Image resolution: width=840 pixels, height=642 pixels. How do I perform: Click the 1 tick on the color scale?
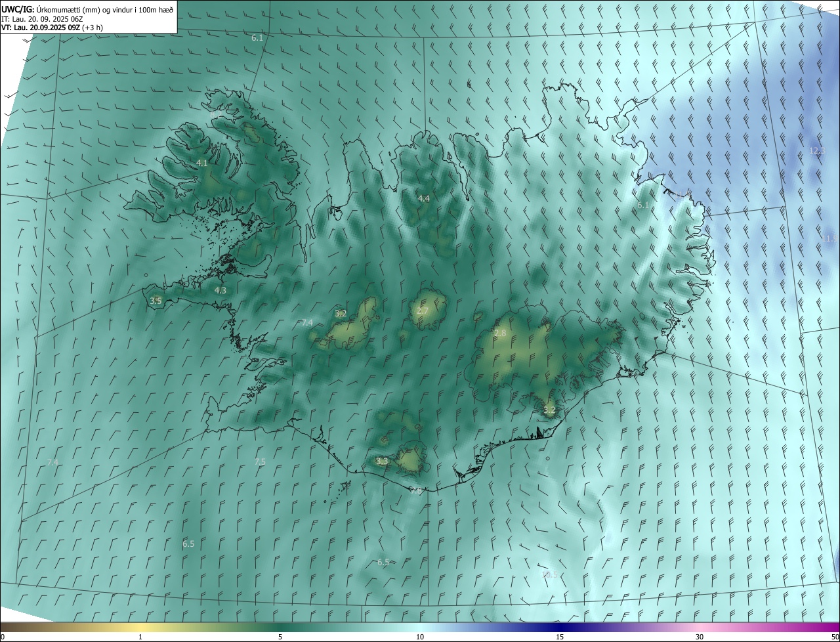point(140,637)
